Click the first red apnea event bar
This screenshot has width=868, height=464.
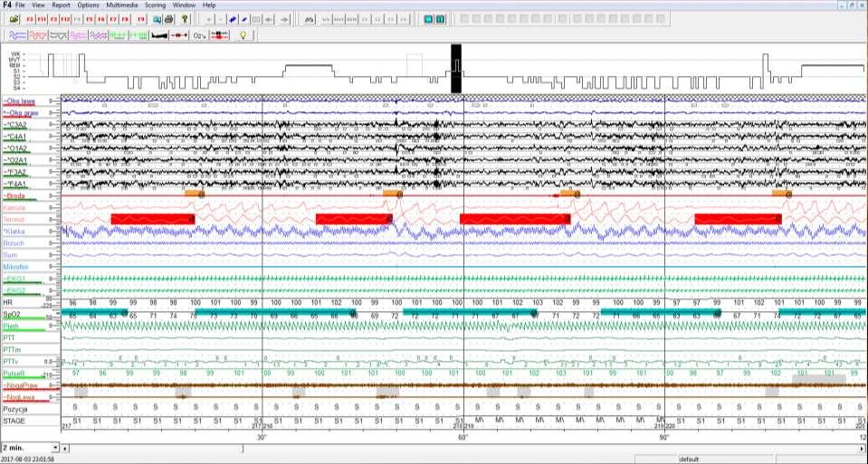153,219
